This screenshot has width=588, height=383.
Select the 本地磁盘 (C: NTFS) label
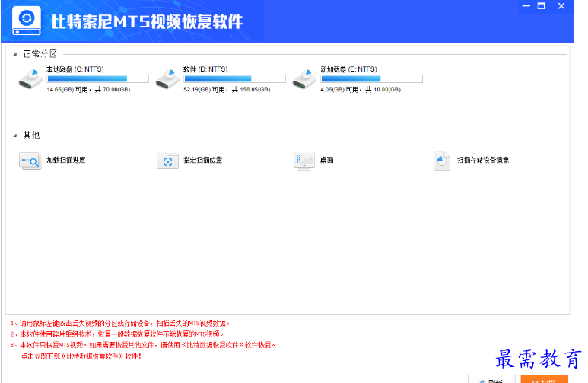(x=75, y=69)
